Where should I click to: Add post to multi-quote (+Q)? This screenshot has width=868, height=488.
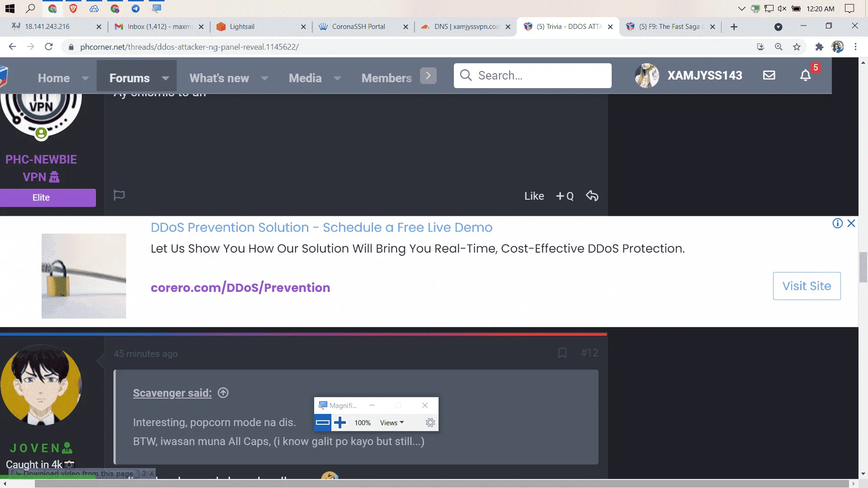click(565, 196)
